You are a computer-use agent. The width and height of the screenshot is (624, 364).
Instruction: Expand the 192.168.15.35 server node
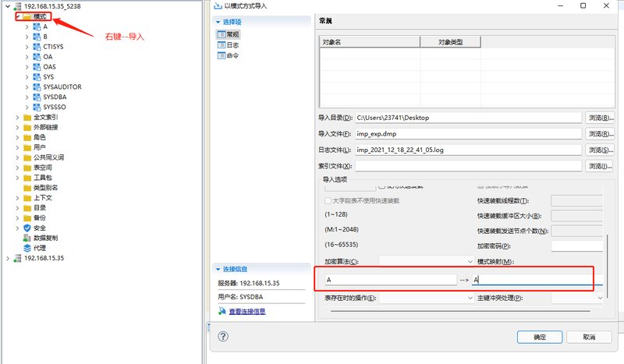(x=8, y=258)
